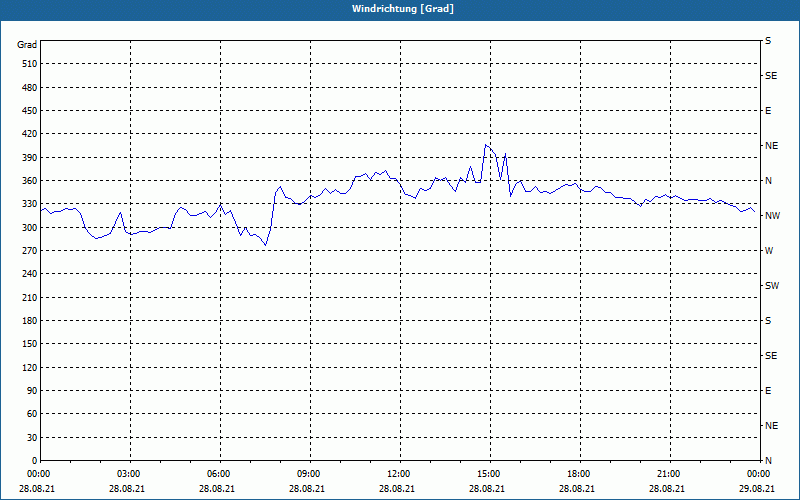Click the 0 y-axis value

(35, 461)
